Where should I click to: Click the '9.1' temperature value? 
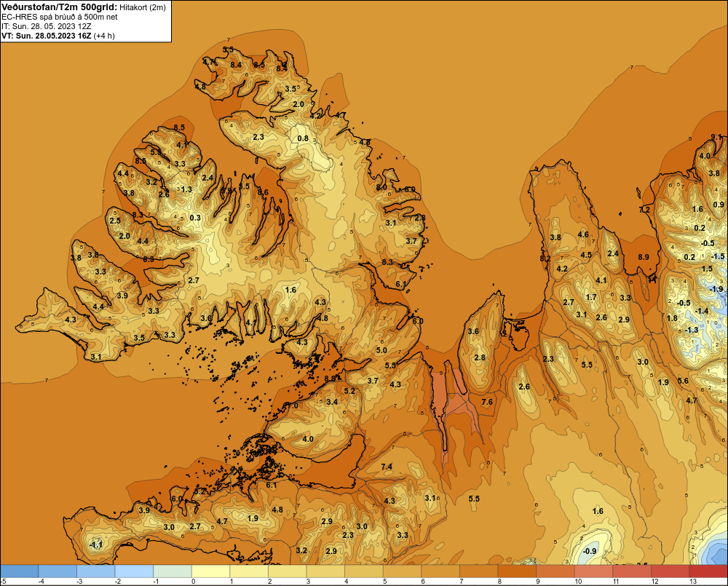(716, 137)
